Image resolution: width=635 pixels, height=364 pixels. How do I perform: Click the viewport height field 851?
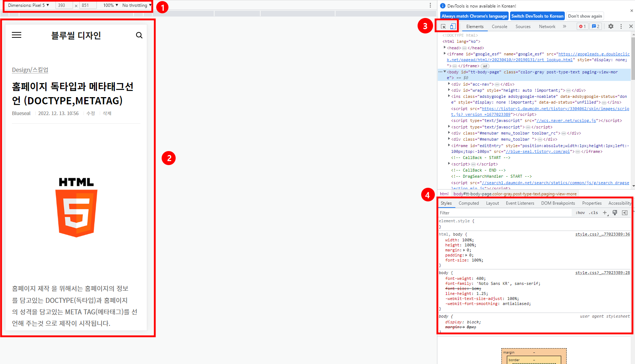coord(88,5)
